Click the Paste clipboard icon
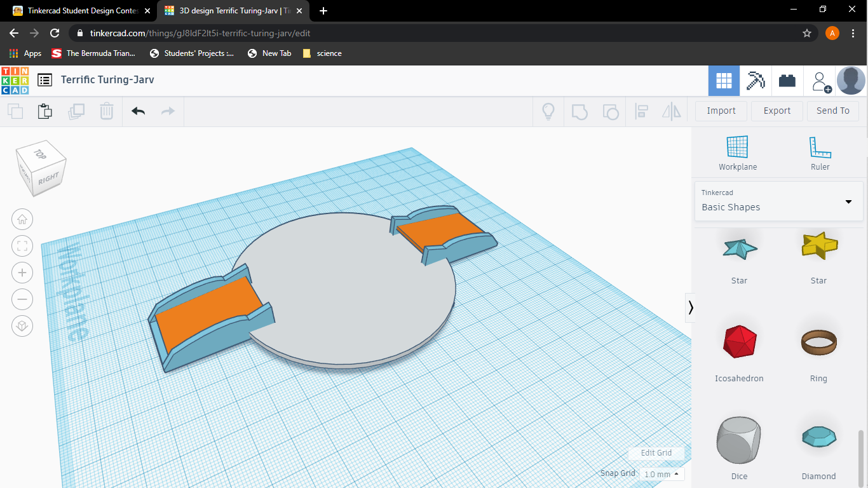Viewport: 868px width, 488px height. point(44,111)
